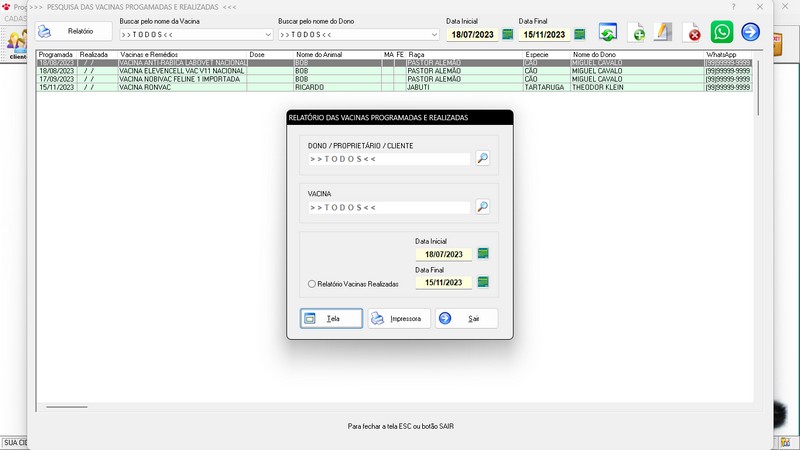Click the magnifier to search owner in the dialog
Viewport: 800px width, 450px height.
click(x=483, y=158)
